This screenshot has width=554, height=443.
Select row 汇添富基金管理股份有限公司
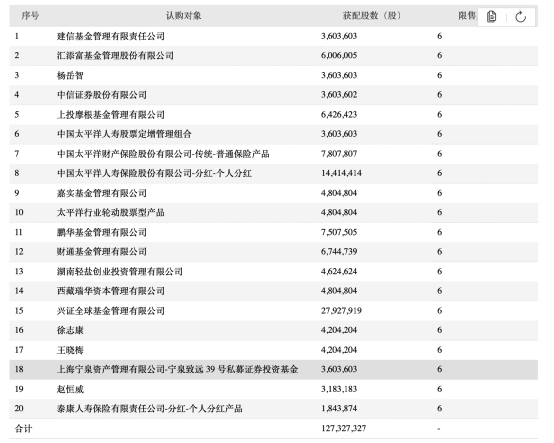(274, 55)
